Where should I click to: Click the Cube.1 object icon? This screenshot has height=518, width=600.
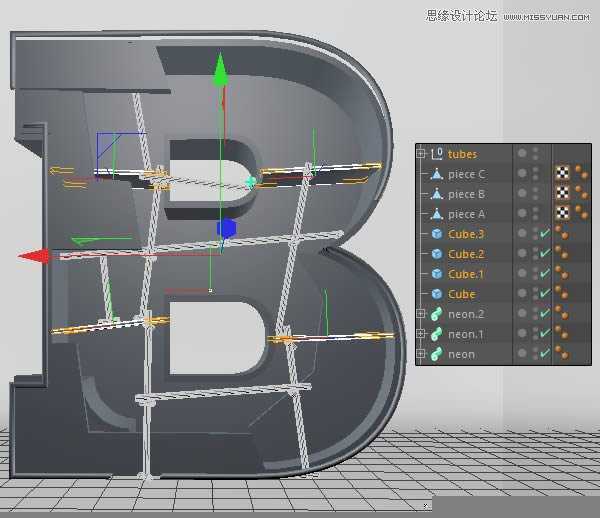437,274
